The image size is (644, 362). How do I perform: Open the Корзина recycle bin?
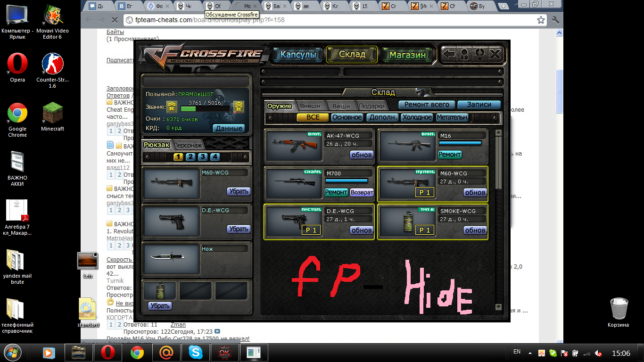tap(618, 313)
